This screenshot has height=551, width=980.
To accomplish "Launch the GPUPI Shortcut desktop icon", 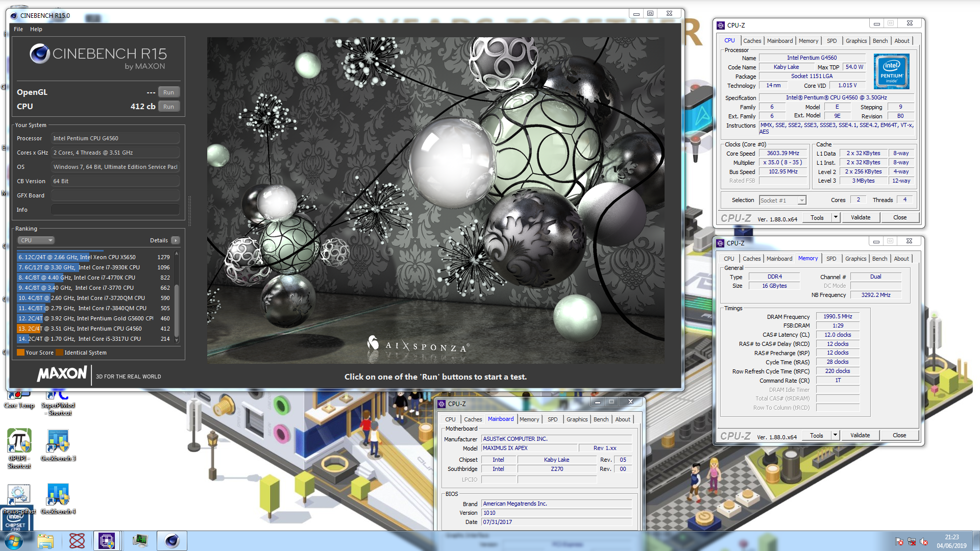I will click(19, 448).
